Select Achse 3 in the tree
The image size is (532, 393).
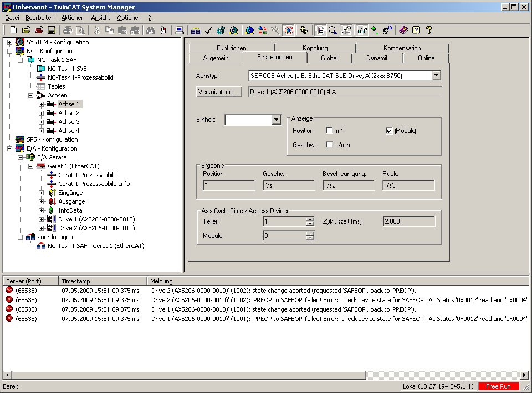coord(69,122)
